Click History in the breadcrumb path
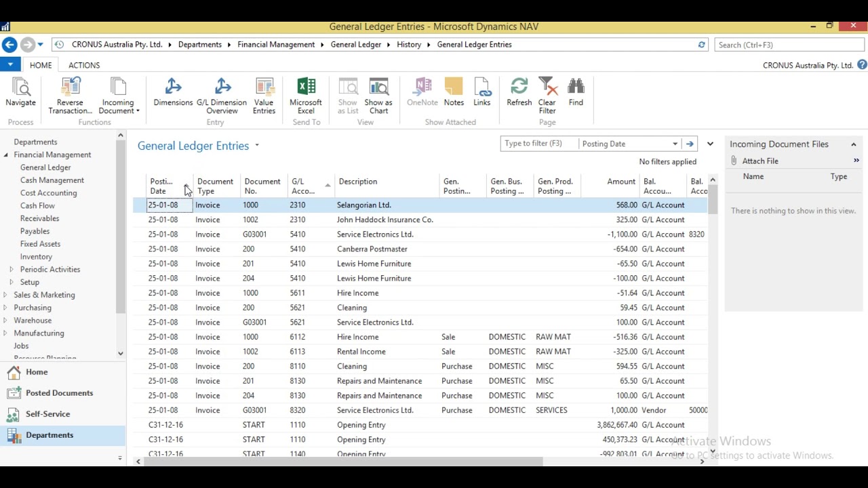Viewport: 868px width, 488px height. (409, 45)
